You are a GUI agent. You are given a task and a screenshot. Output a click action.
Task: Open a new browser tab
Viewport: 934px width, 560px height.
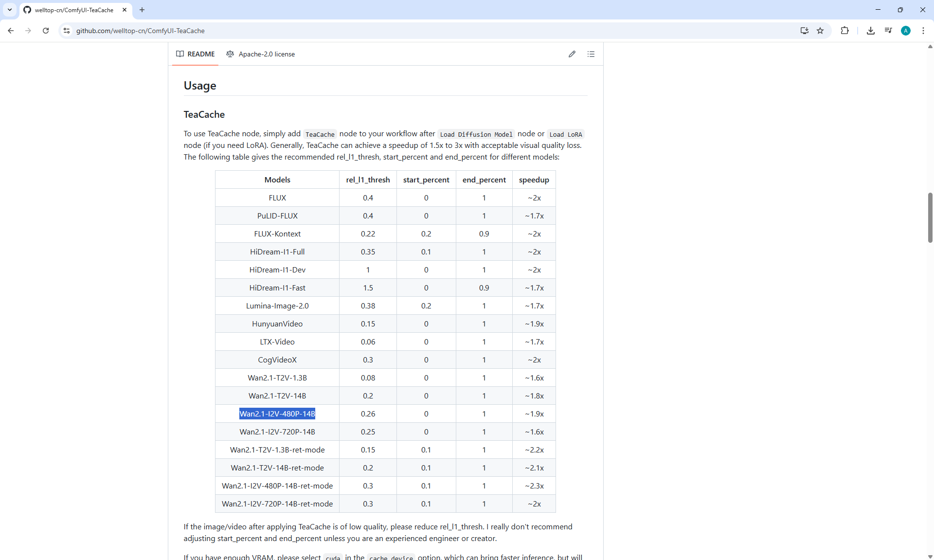pyautogui.click(x=142, y=10)
